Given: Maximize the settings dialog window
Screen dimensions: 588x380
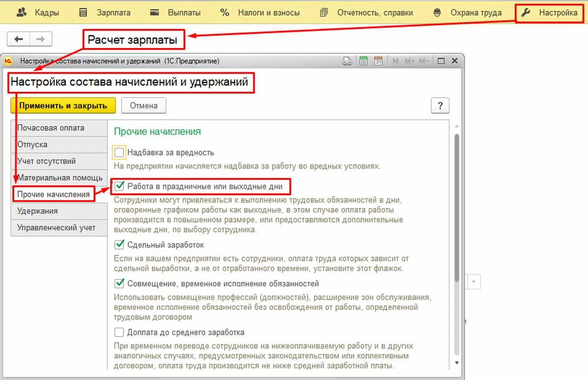Looking at the screenshot, I should 441,61.
